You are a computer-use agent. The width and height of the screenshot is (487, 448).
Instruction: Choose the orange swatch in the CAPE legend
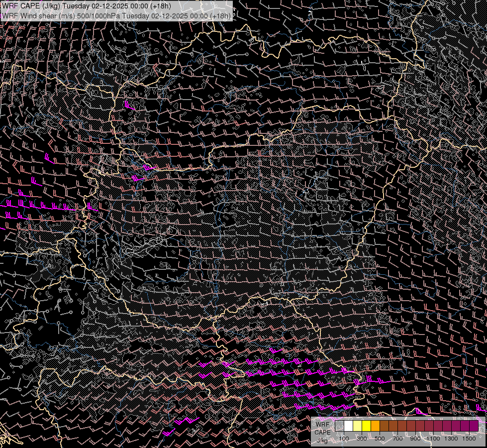coord(375,426)
